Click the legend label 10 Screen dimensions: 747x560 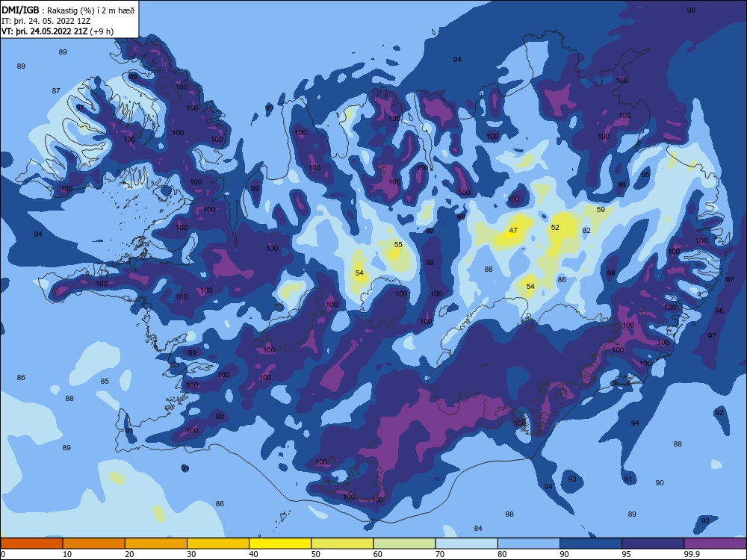[67, 554]
